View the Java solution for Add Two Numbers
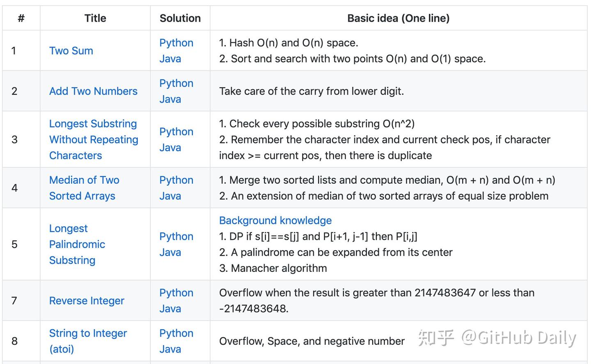The height and width of the screenshot is (364, 591). [170, 99]
